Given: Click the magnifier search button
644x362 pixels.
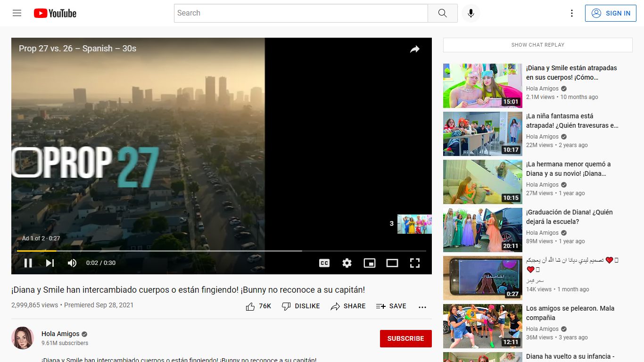Looking at the screenshot, I should click(x=442, y=13).
